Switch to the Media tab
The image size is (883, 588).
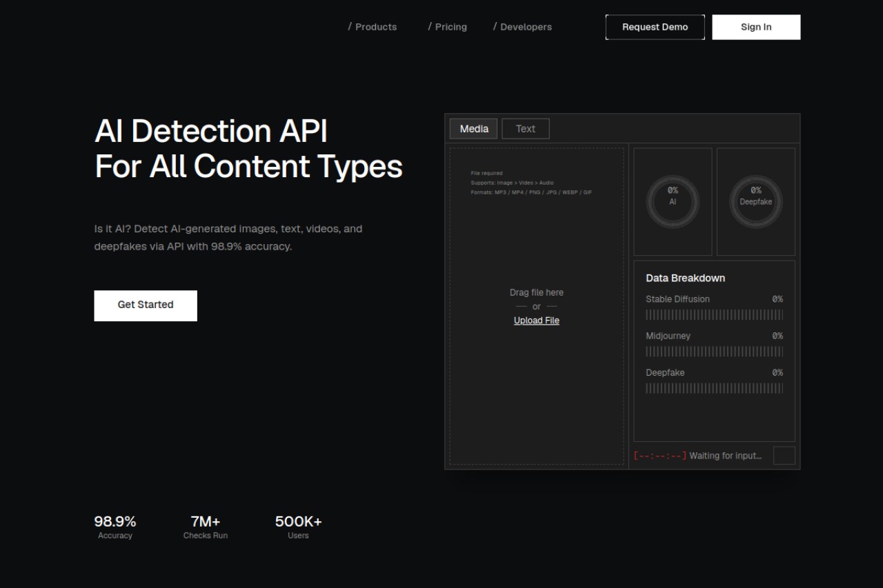(x=474, y=129)
